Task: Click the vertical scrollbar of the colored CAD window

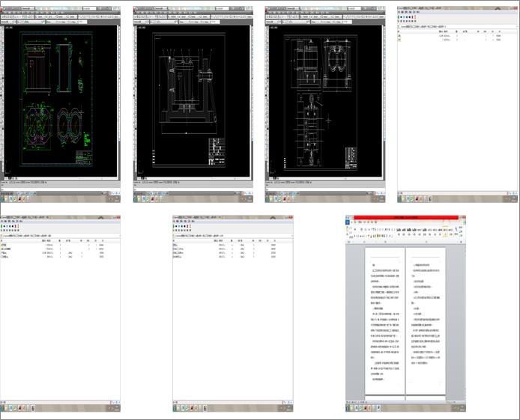Action: click(118, 101)
